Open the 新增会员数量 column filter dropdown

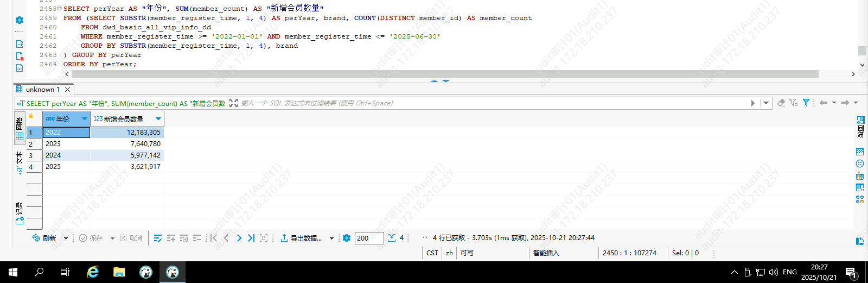(158, 119)
